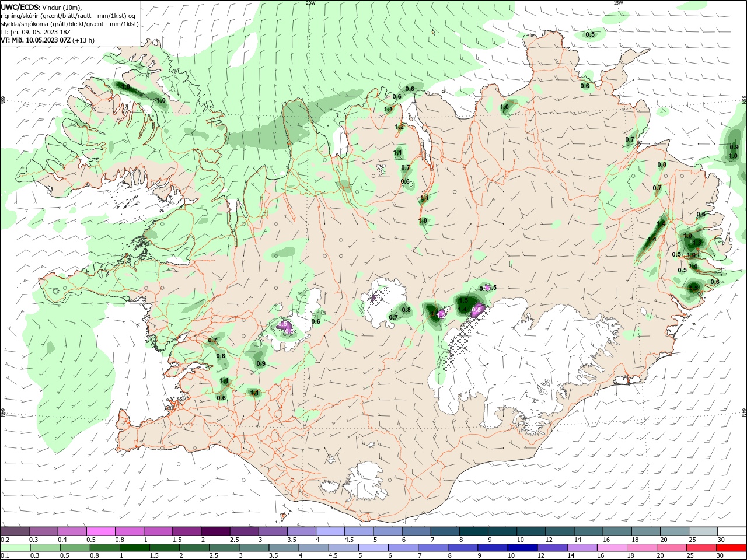Click the '18' label in upper legend row
Image resolution: width=747 pixels, height=560 pixels.
point(635,540)
